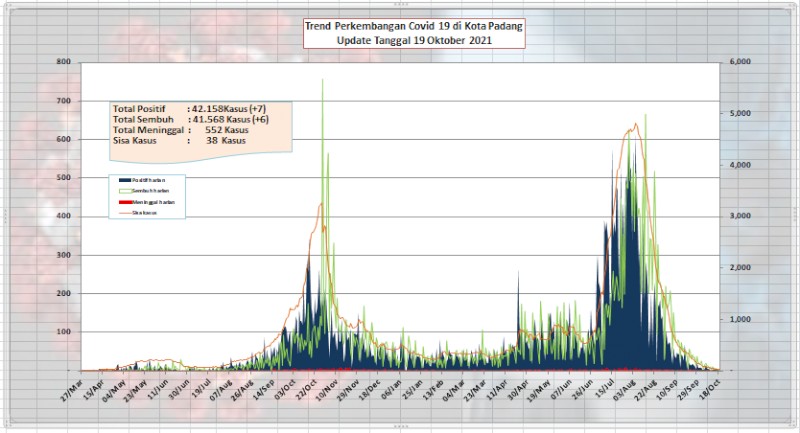
Task: Click the left axis value 400
Action: tap(64, 216)
